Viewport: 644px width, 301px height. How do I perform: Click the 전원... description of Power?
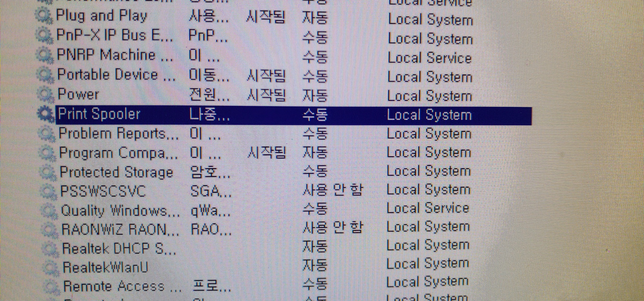209,95
